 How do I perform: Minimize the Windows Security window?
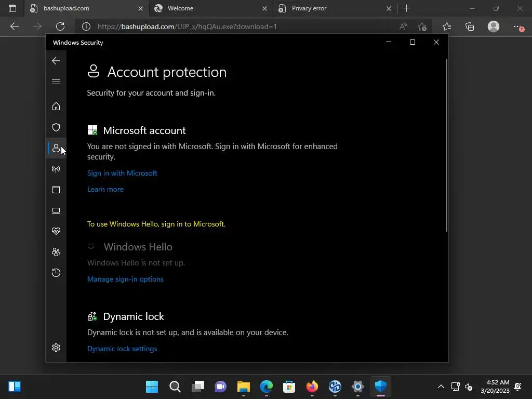pyautogui.click(x=389, y=42)
